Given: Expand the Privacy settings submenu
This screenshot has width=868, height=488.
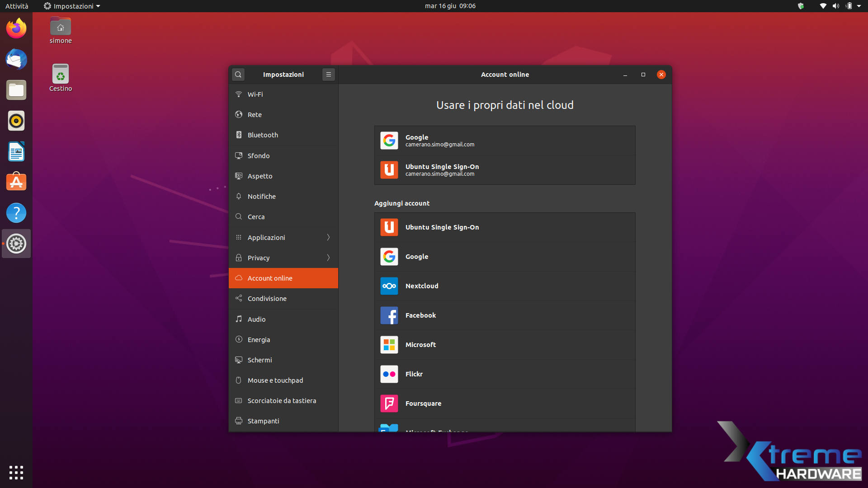Looking at the screenshot, I should [283, 258].
